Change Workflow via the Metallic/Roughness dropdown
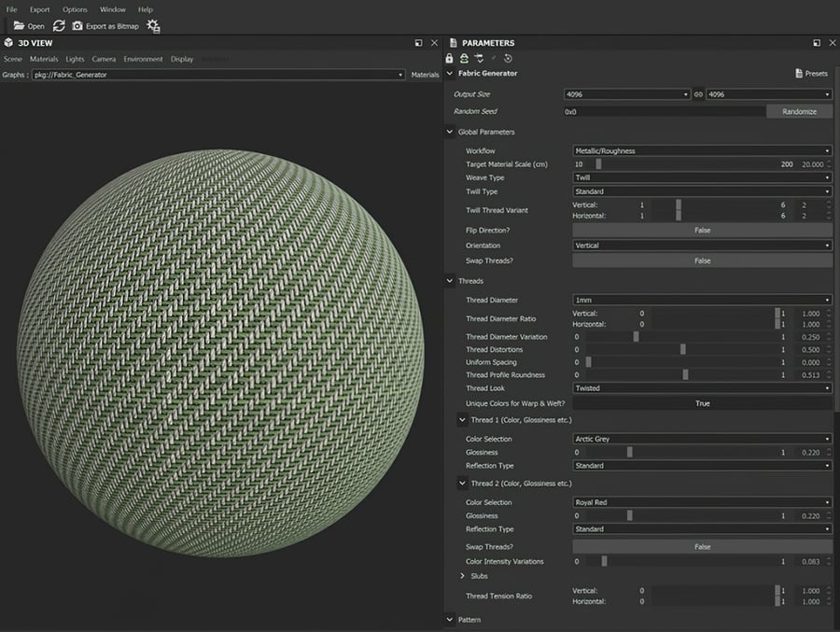 [703, 150]
